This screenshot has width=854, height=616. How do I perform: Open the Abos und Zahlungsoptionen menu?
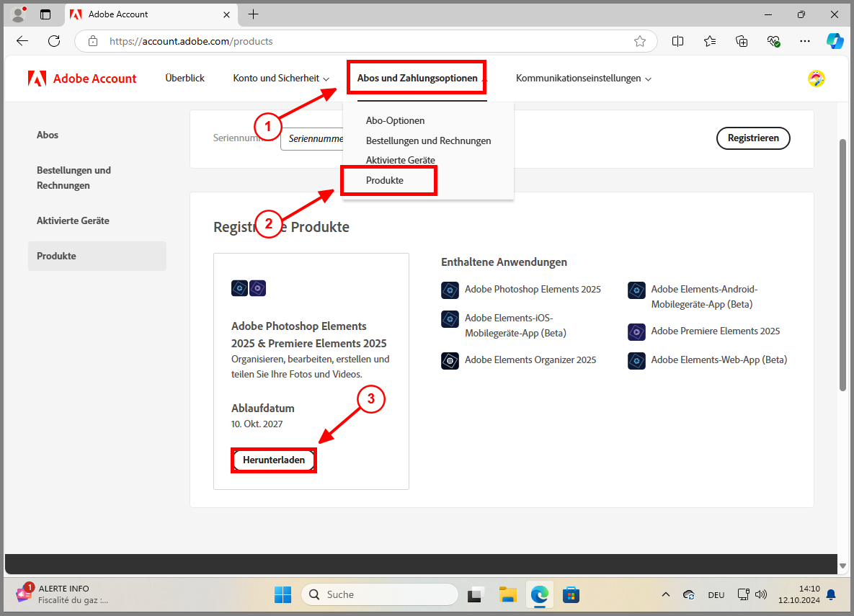coord(417,78)
